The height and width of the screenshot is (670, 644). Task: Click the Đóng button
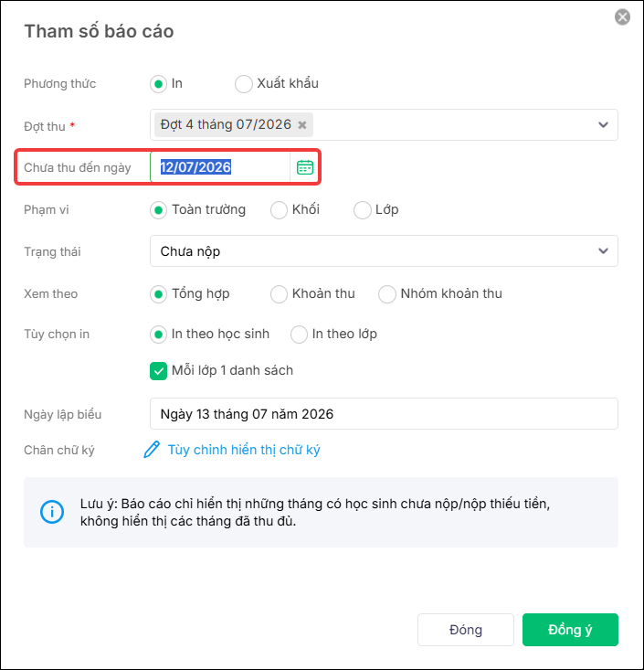point(466,630)
